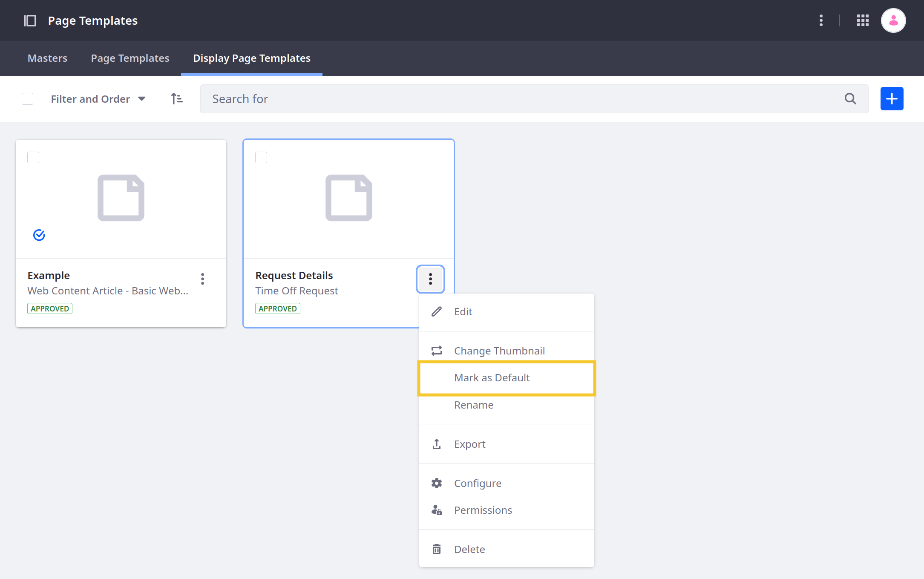Open the header options kebab menu
The height and width of the screenshot is (579, 924).
click(x=821, y=20)
